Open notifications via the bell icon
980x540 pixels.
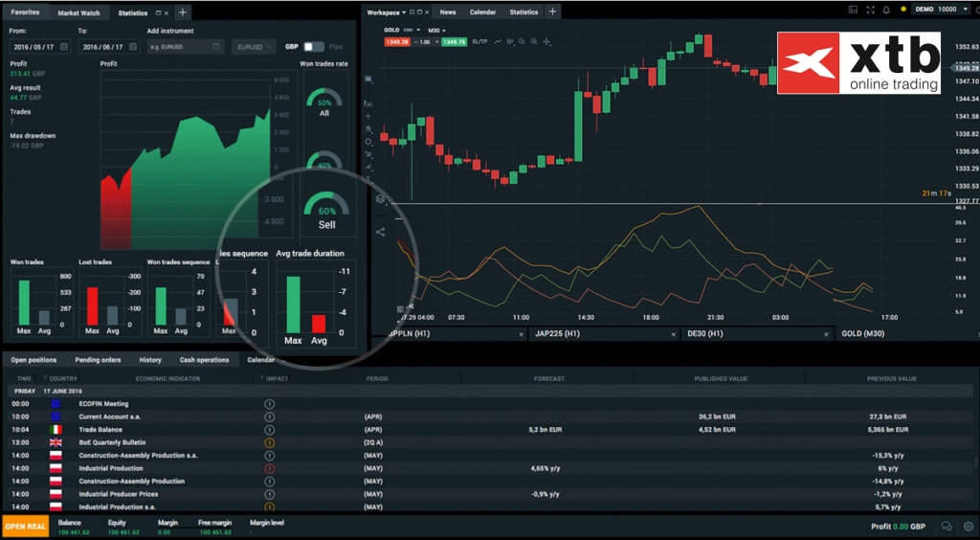click(x=886, y=10)
